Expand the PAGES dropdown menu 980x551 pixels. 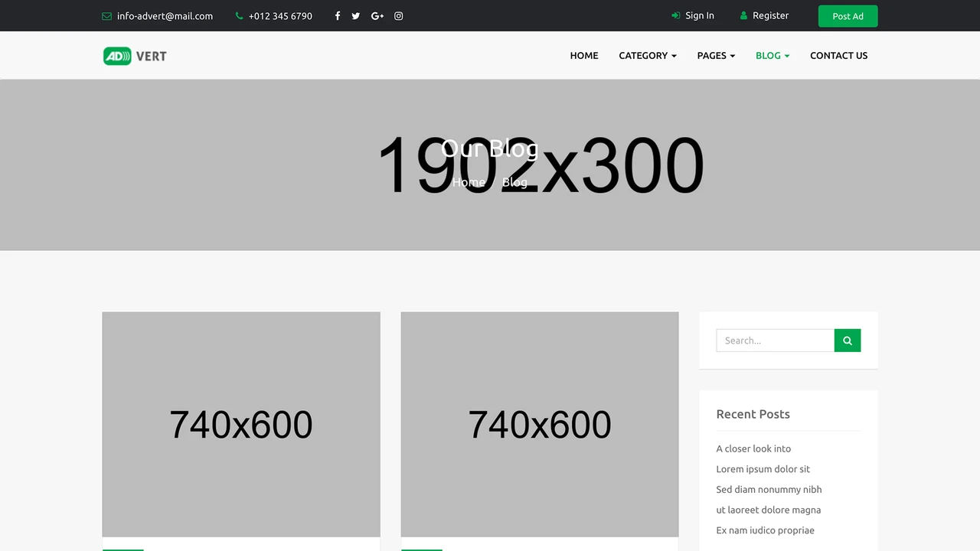pyautogui.click(x=716, y=56)
